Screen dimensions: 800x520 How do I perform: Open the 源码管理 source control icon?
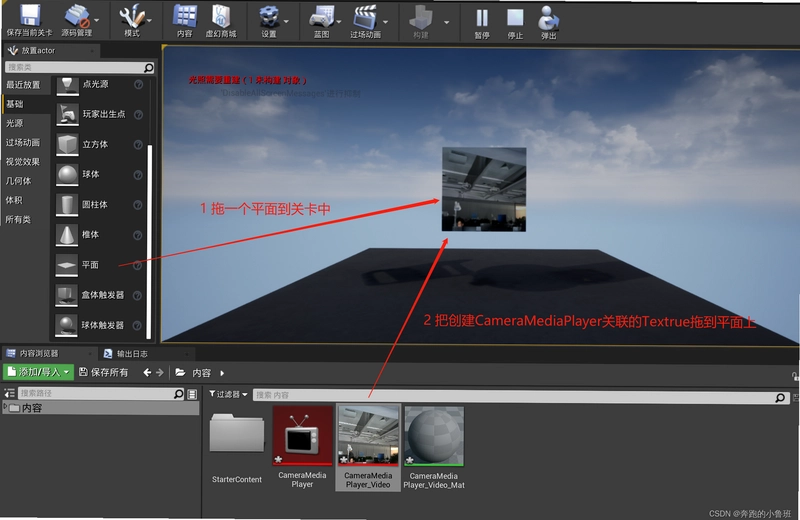pos(77,16)
